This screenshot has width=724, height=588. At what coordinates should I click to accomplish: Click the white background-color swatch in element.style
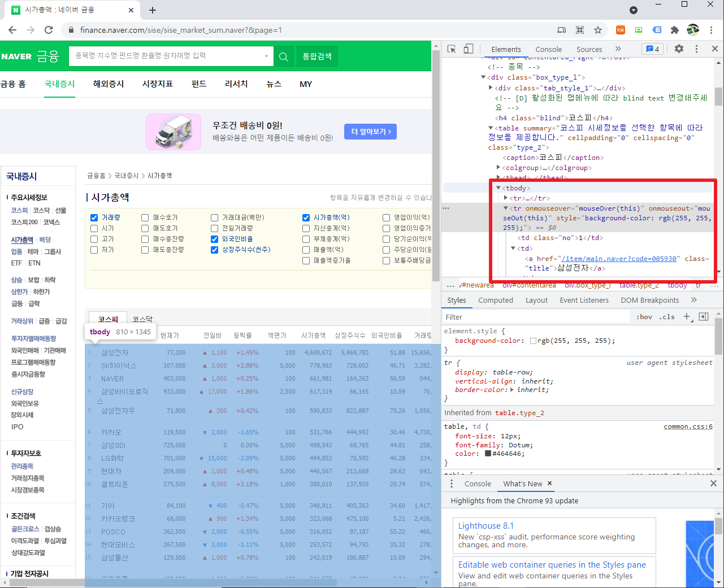[x=533, y=341]
